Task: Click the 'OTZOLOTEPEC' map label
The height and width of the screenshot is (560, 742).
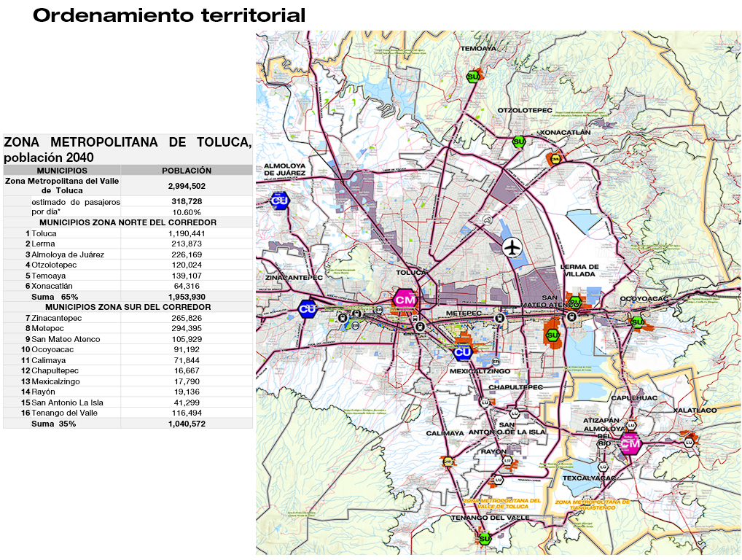Action: (525, 110)
